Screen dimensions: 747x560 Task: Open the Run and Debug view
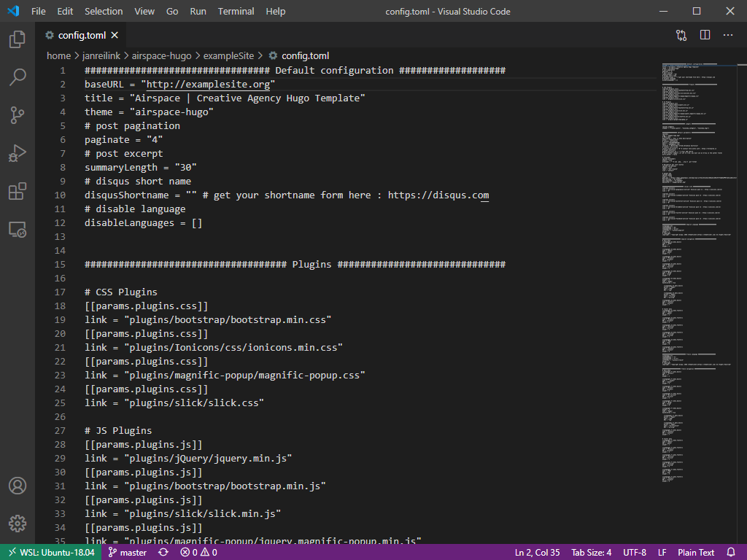click(18, 153)
